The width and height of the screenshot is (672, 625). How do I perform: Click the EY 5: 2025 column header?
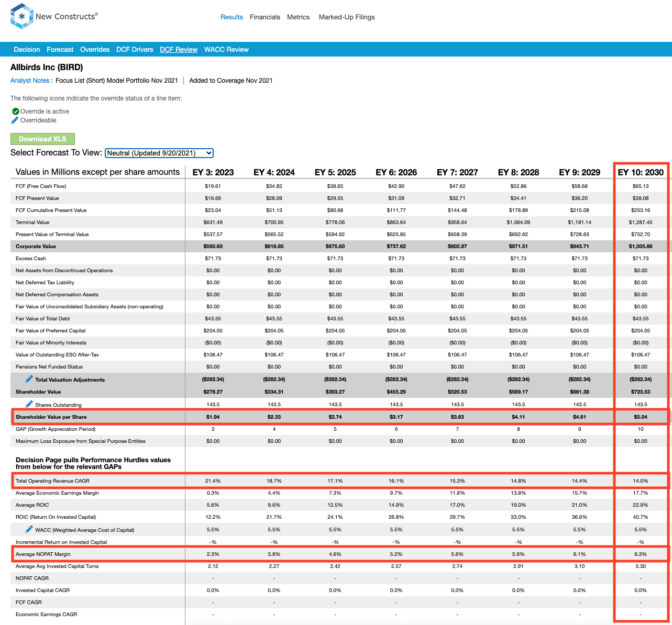click(x=335, y=172)
